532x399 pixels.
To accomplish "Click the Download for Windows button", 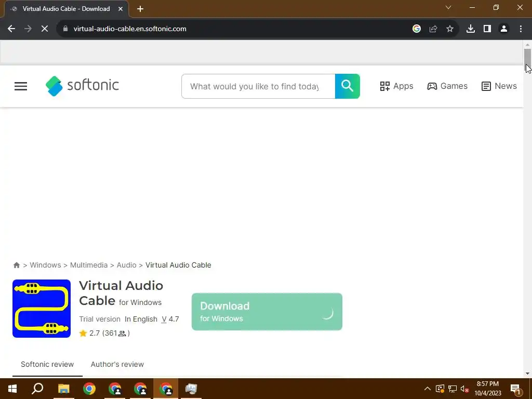I will click(x=267, y=312).
